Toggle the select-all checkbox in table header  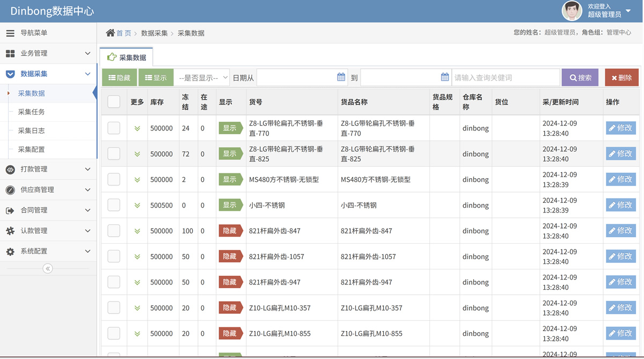(x=114, y=101)
